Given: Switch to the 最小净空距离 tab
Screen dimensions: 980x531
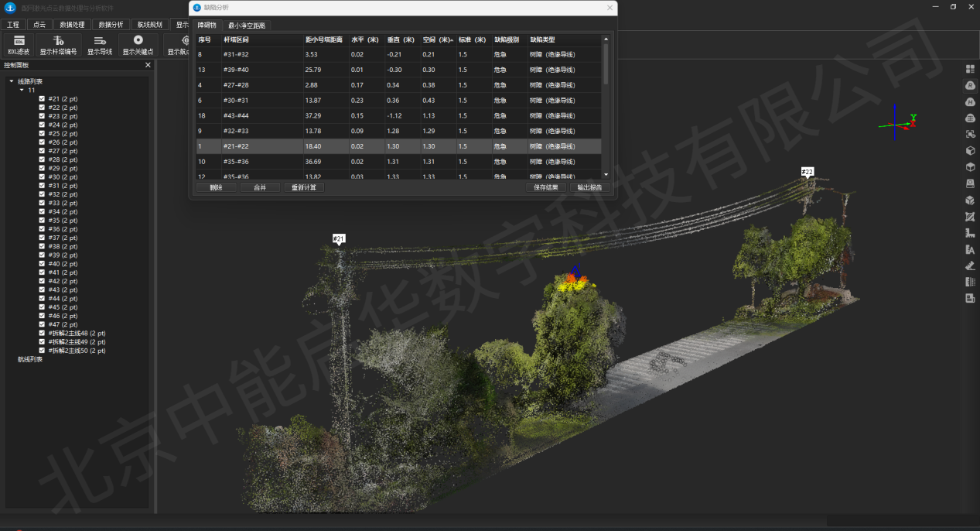Looking at the screenshot, I should tap(247, 26).
